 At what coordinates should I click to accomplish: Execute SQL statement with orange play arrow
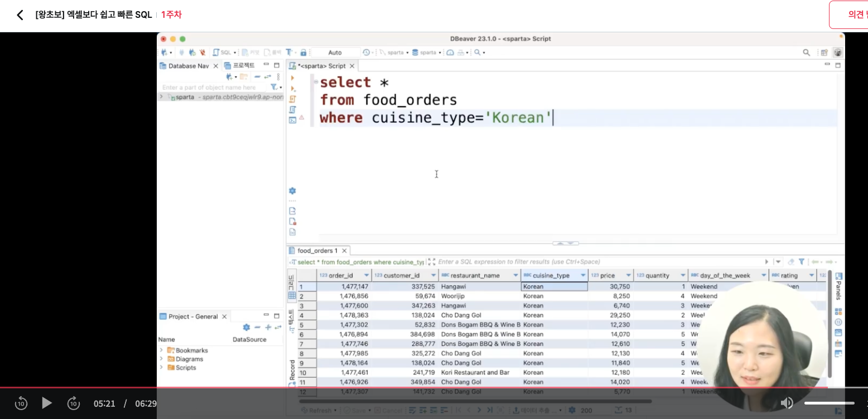(293, 78)
